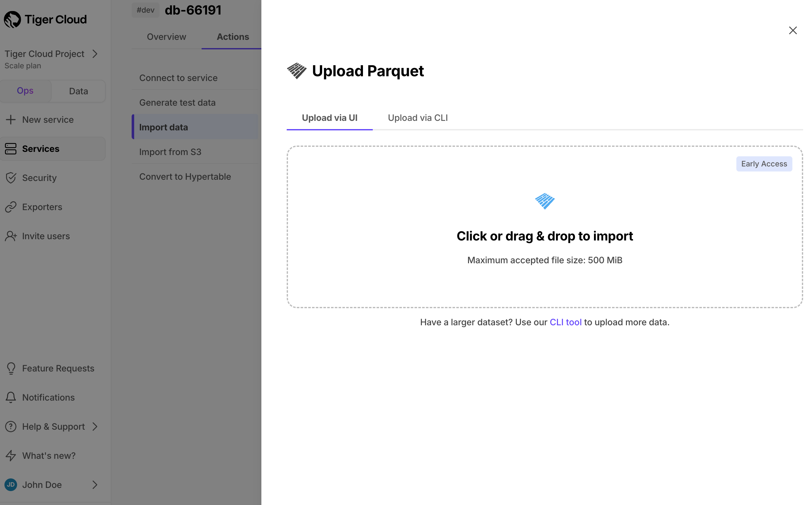
Task: Expand the John Doe account menu
Action: pyautogui.click(x=95, y=485)
